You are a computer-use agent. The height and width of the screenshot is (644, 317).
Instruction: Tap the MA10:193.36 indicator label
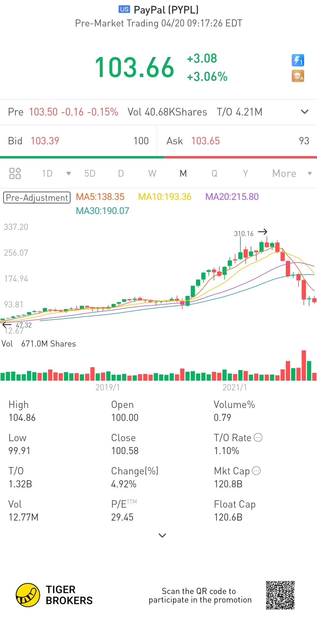(x=165, y=197)
